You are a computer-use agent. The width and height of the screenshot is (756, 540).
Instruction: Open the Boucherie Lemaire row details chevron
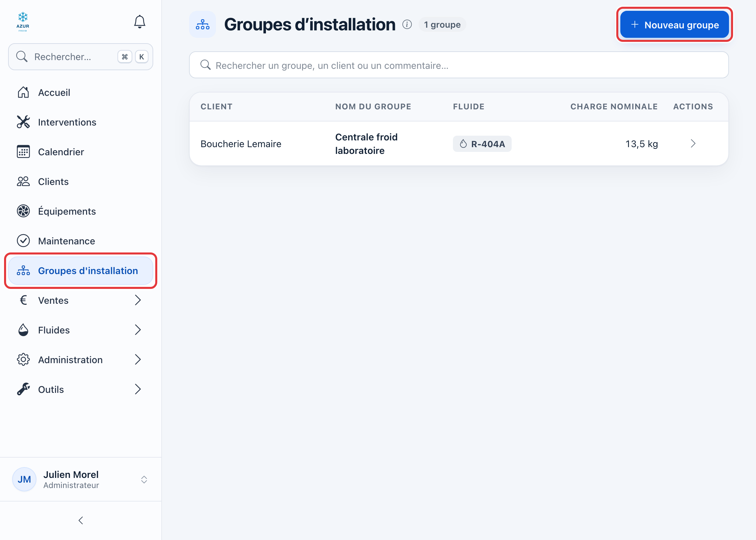(693, 143)
